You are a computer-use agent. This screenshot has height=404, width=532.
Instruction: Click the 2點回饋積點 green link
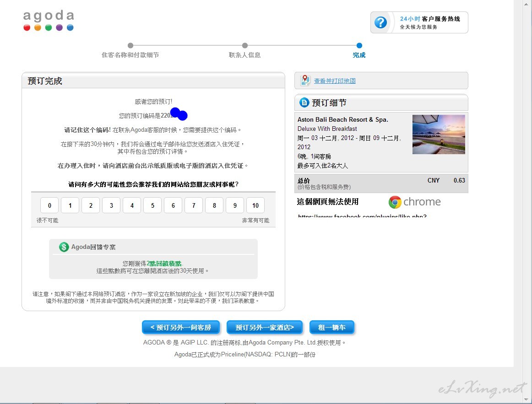pyautogui.click(x=164, y=264)
